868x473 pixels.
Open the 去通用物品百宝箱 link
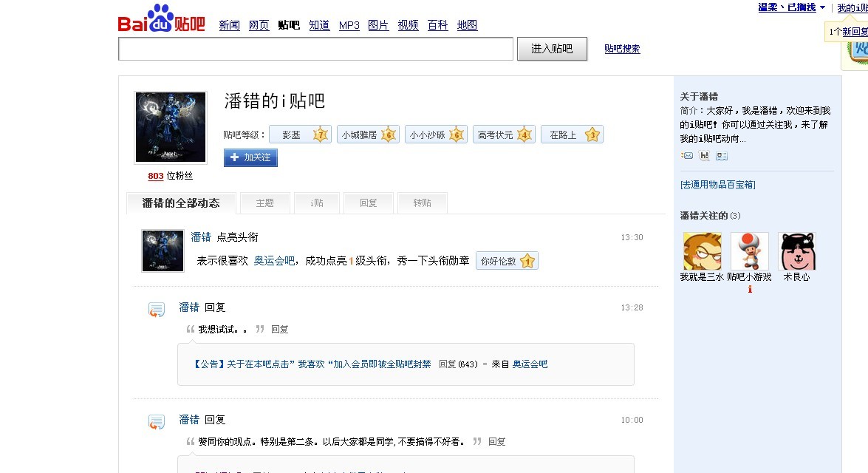pyautogui.click(x=717, y=185)
